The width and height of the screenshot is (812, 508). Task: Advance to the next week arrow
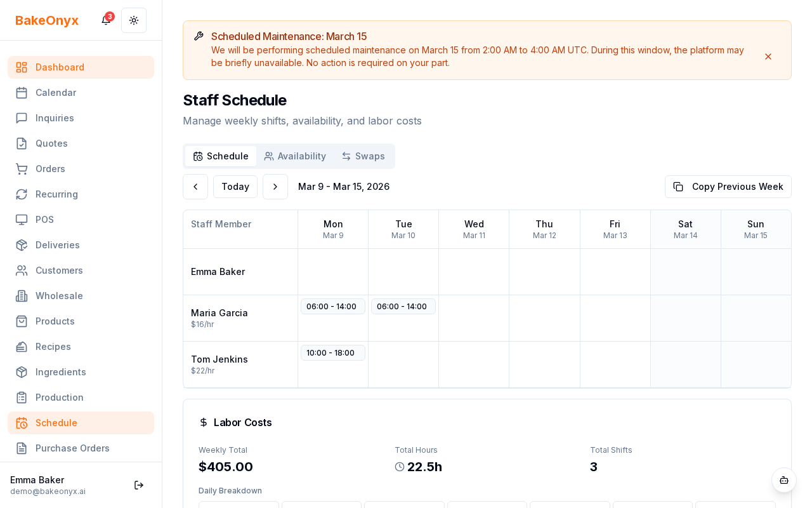[x=275, y=187]
